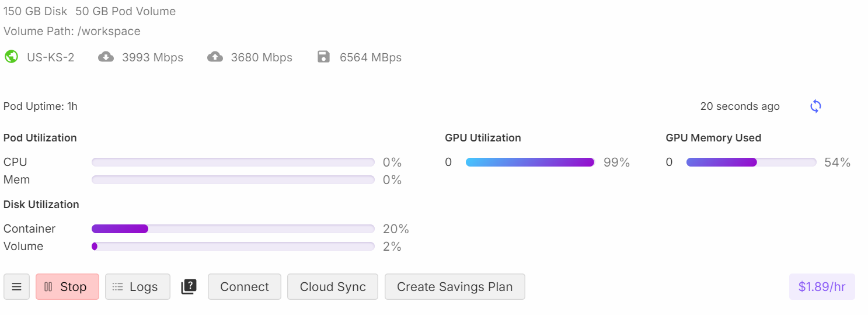The width and height of the screenshot is (868, 315).
Task: Open the pod Logs
Action: click(x=138, y=287)
